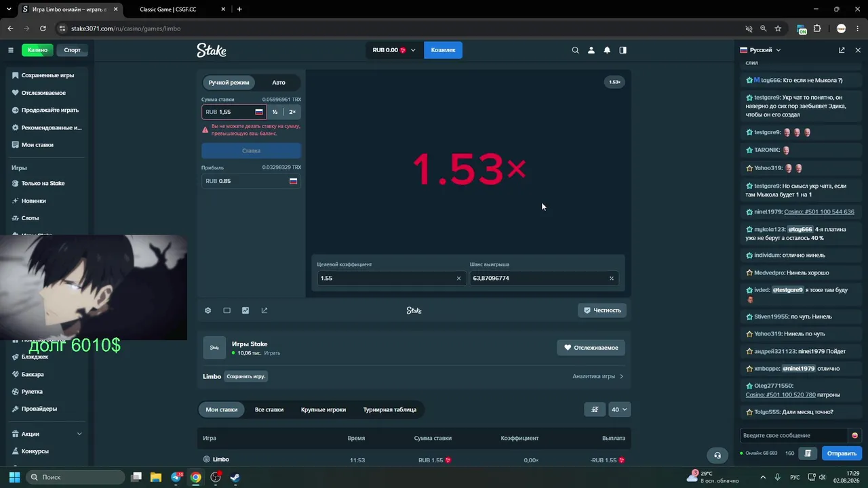Open the Limbo row in bets table
868x488 pixels.
414,460
